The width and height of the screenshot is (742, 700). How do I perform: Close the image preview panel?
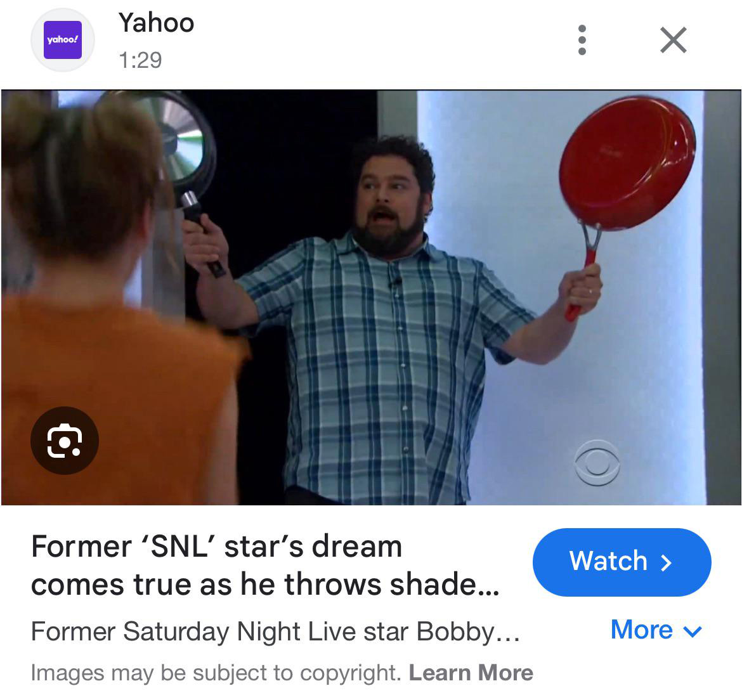coord(673,40)
